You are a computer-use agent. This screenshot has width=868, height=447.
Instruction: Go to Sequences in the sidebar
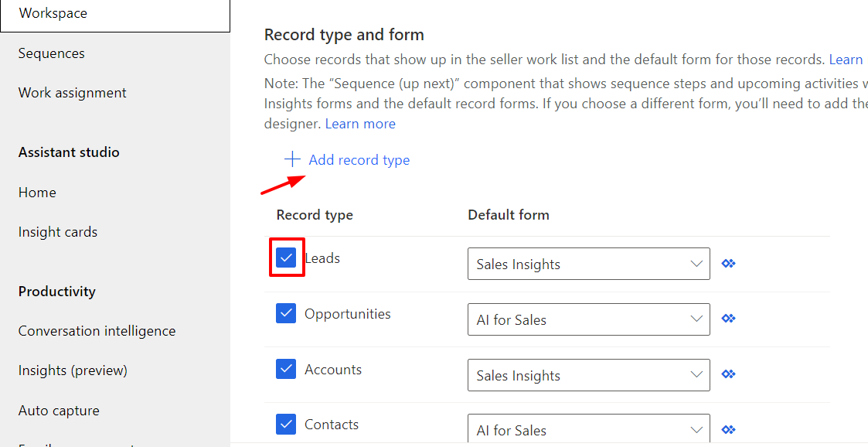(x=52, y=53)
